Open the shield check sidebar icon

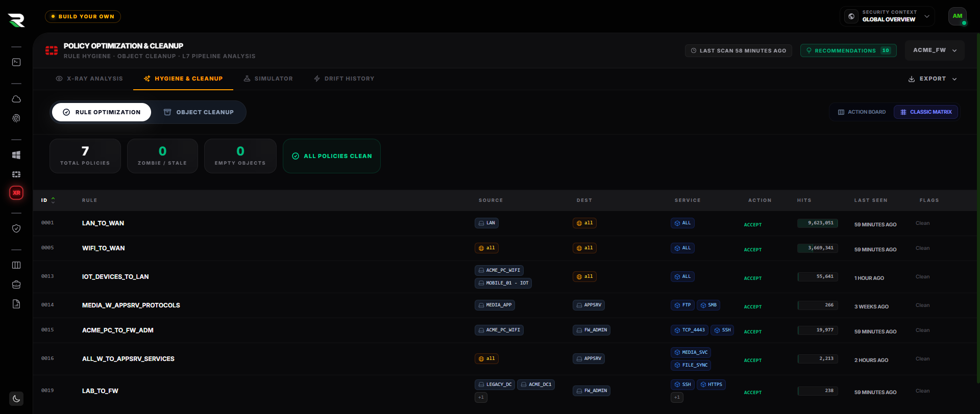click(16, 228)
